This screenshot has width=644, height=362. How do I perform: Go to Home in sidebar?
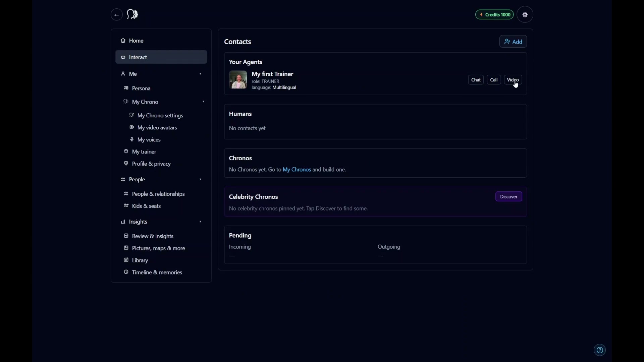[136, 41]
